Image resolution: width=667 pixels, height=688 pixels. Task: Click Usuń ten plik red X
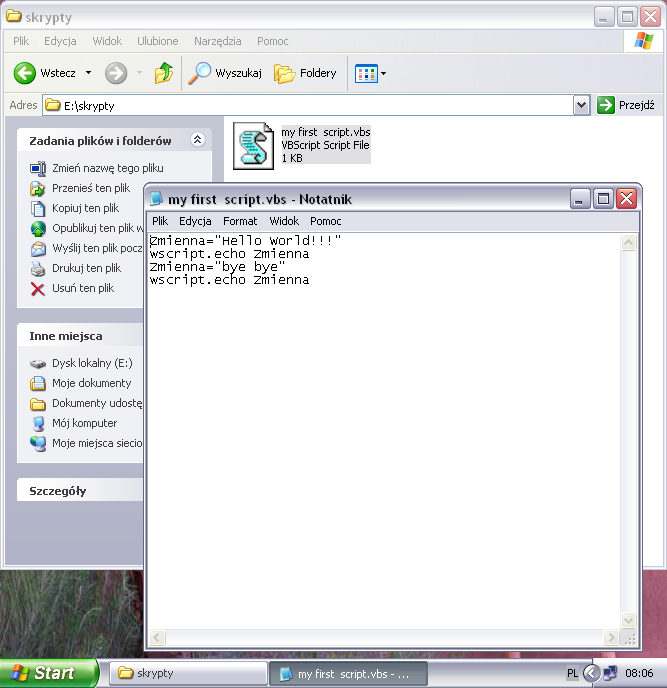[38, 288]
